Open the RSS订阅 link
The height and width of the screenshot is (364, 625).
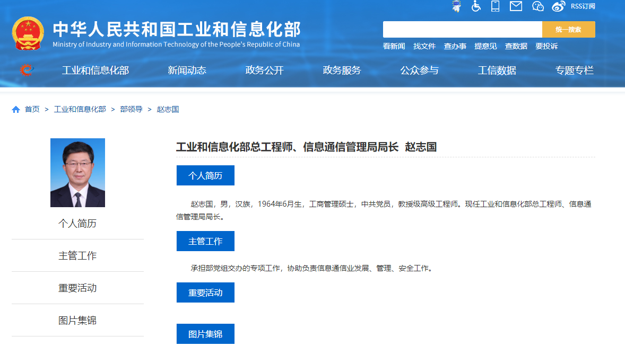point(583,6)
